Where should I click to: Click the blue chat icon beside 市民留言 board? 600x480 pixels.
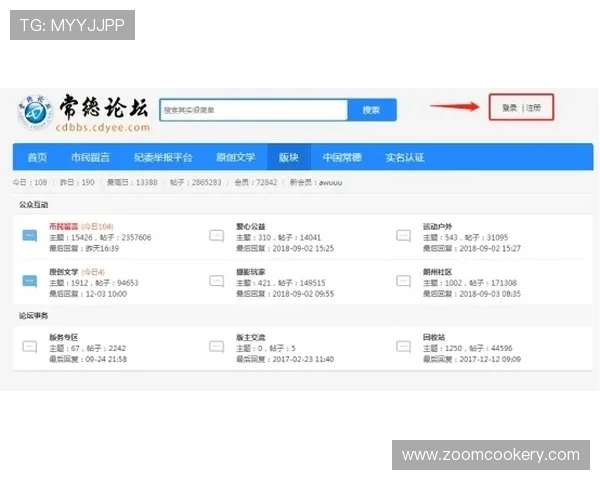tap(30, 235)
